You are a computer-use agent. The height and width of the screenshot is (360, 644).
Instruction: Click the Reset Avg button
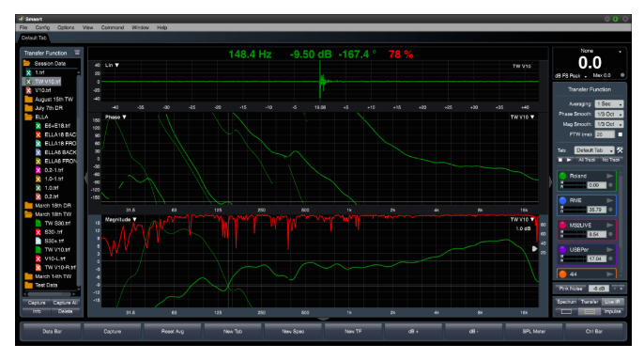point(173,331)
